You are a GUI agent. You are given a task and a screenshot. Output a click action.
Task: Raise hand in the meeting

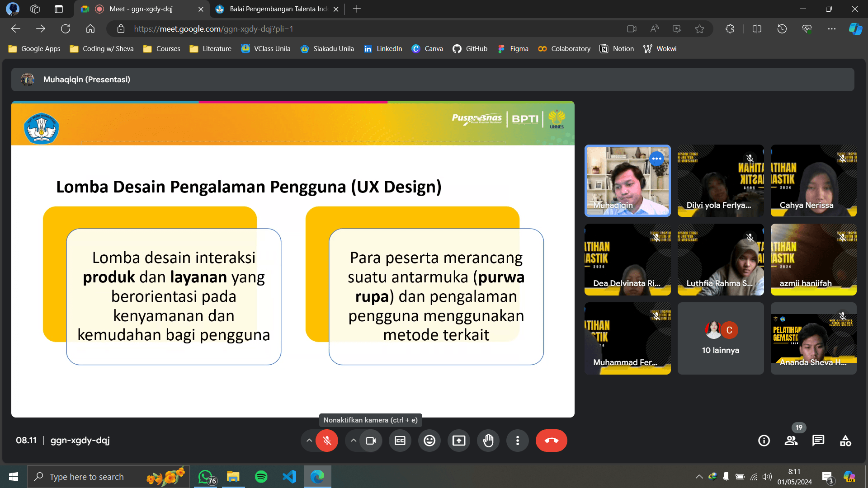click(x=488, y=441)
